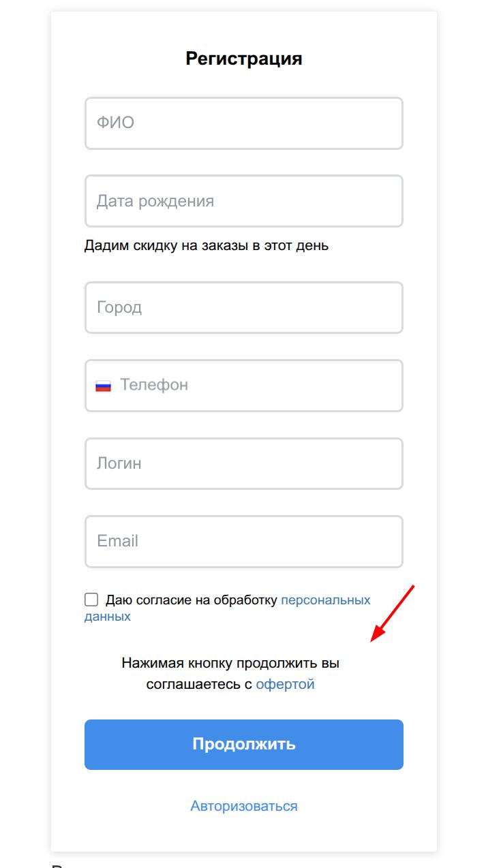The height and width of the screenshot is (868, 501).
Task: Click the Регистрация heading
Action: 244,59
